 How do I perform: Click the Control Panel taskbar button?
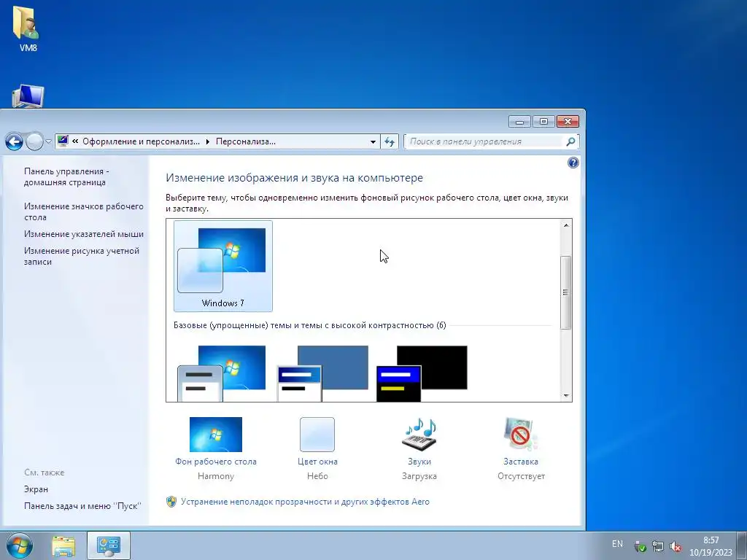click(x=109, y=545)
